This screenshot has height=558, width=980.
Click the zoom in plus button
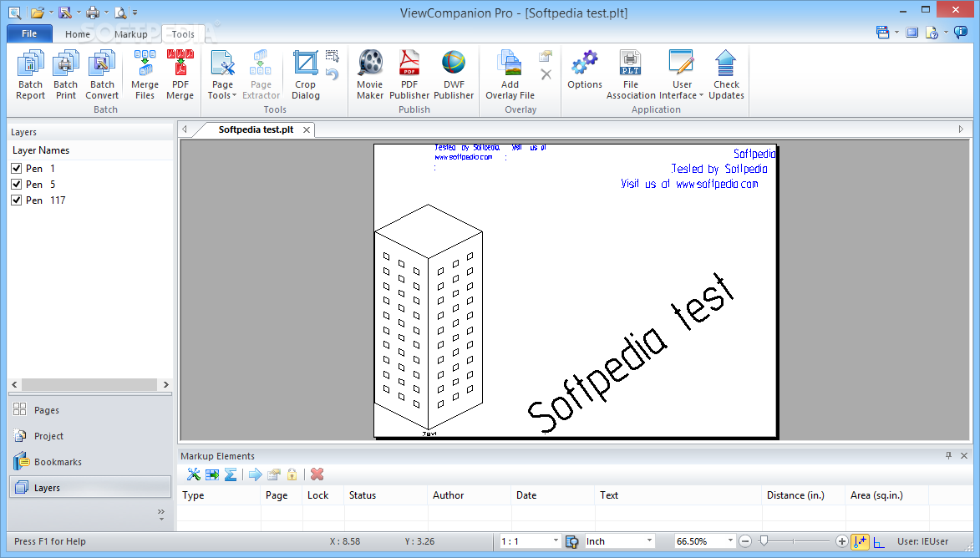click(842, 541)
